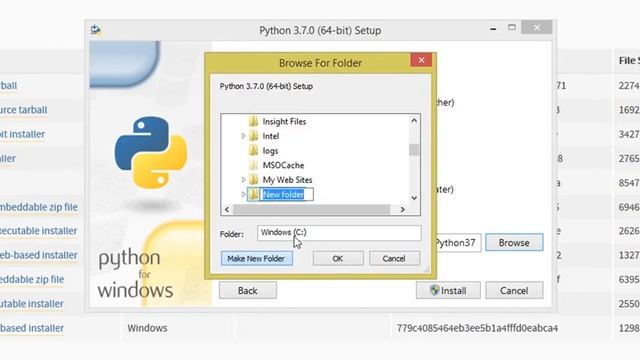640x360 pixels.
Task: Click the New folder's folder icon
Action: [x=253, y=194]
